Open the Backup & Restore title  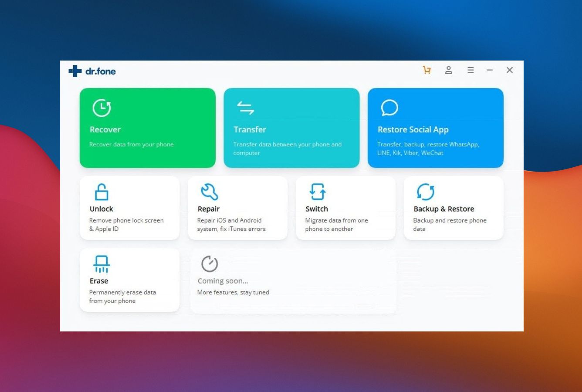[444, 209]
